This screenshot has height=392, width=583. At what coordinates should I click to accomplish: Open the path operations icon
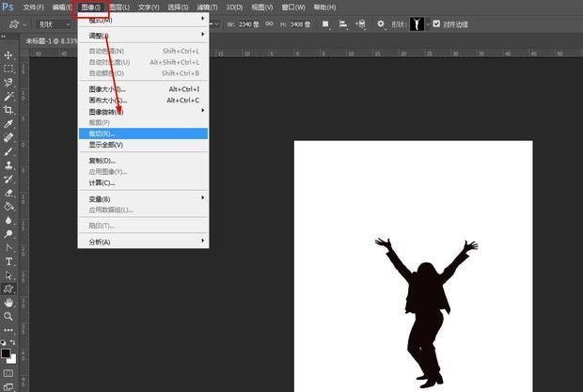(325, 24)
